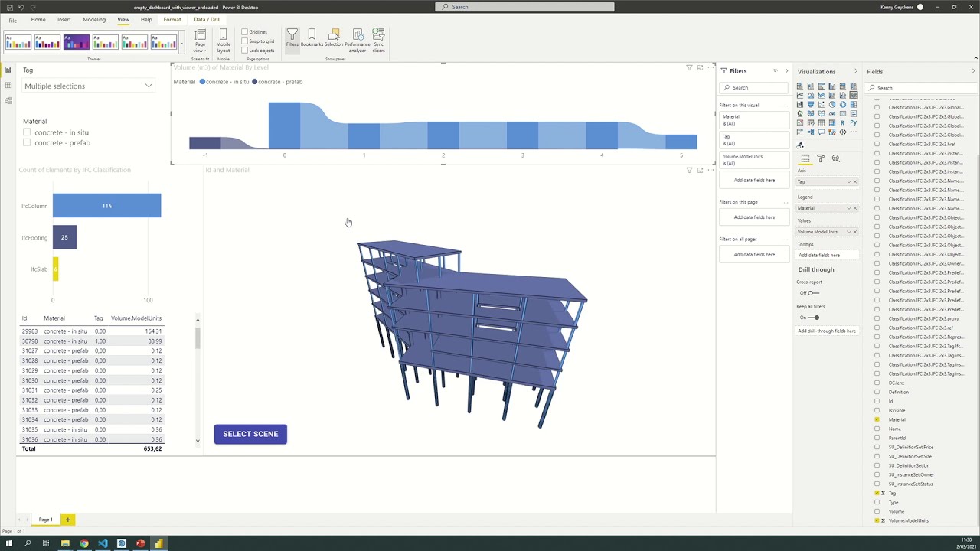Switch to the Insert ribbon tab
Viewport: 980px width, 551px height.
[x=64, y=20]
